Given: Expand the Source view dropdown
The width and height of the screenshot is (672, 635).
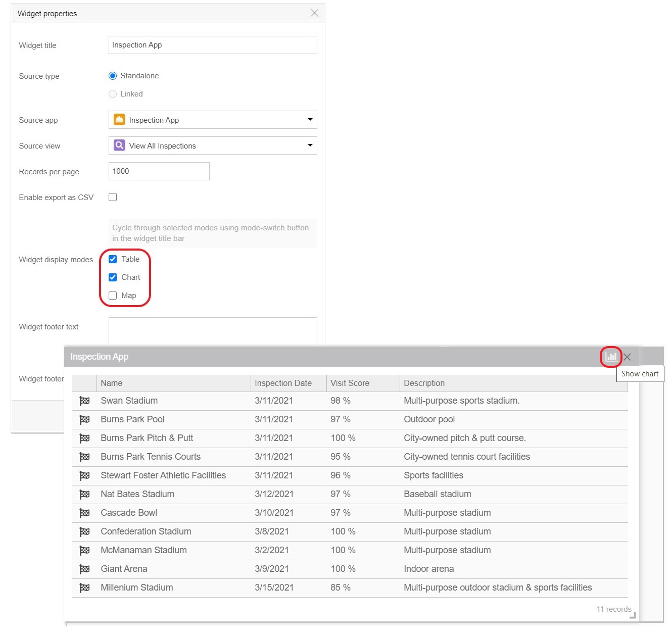Looking at the screenshot, I should (310, 145).
